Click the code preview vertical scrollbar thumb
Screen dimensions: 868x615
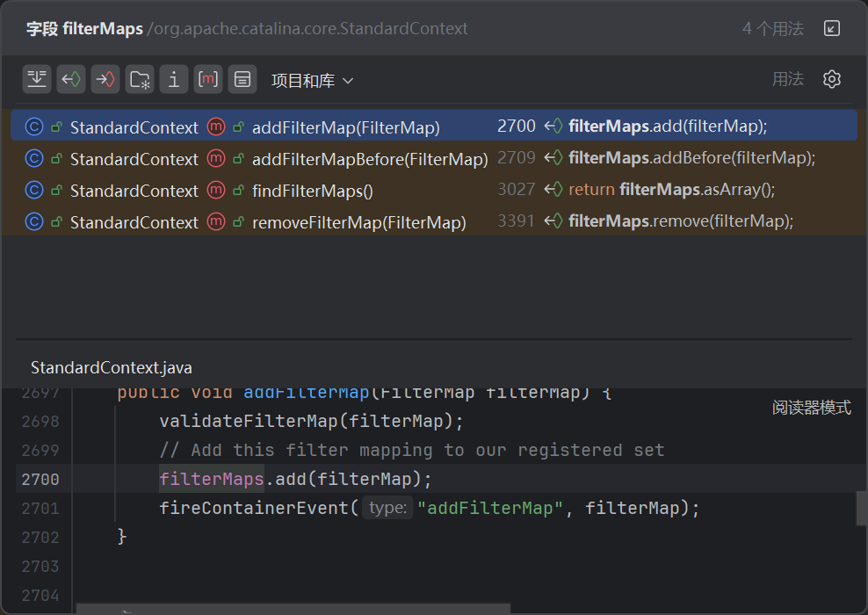(x=861, y=508)
